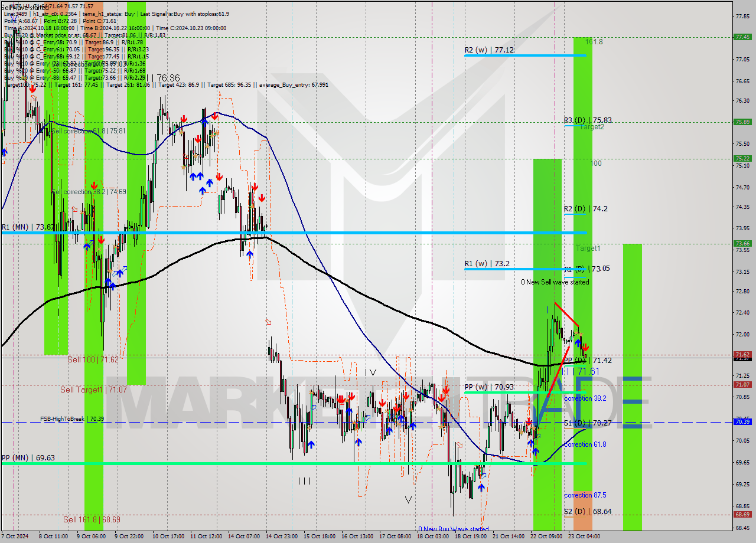Click the 72.00 price axis value
This screenshot has width=756, height=543.
742,334
